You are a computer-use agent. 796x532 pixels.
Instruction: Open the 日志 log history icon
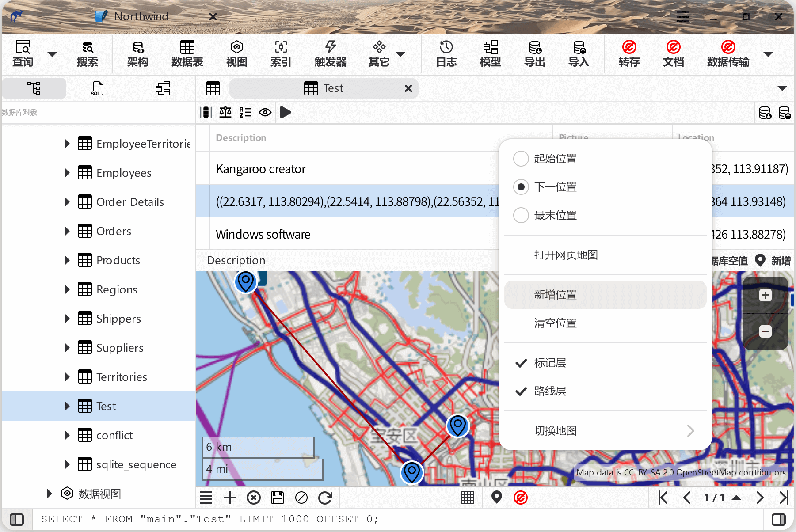point(446,53)
